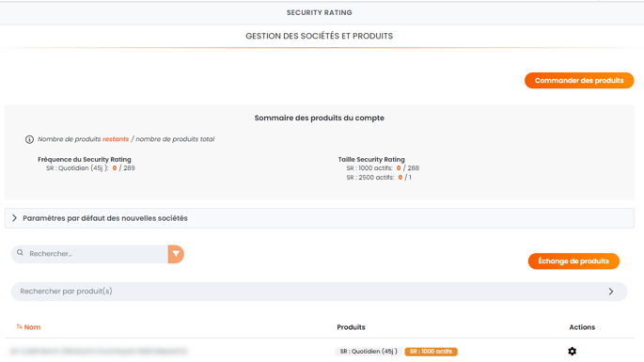Screen dimensions: 644x362
Task: Click the Commander des produits button
Action: point(579,81)
